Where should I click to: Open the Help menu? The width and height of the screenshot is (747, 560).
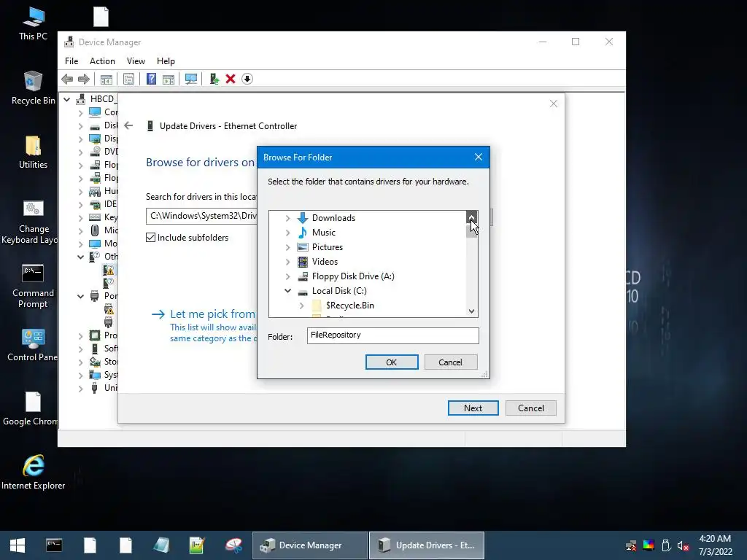point(166,61)
